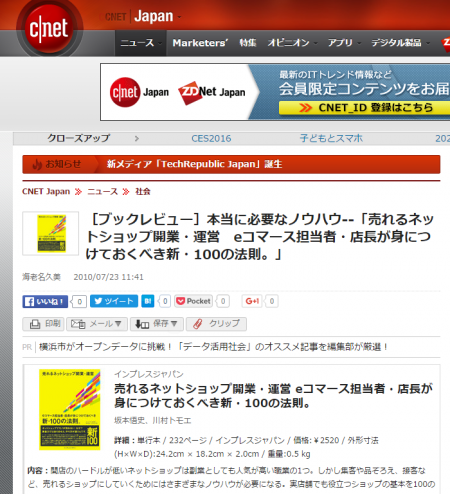Follow the 子どもとスマホ link

coord(331,138)
